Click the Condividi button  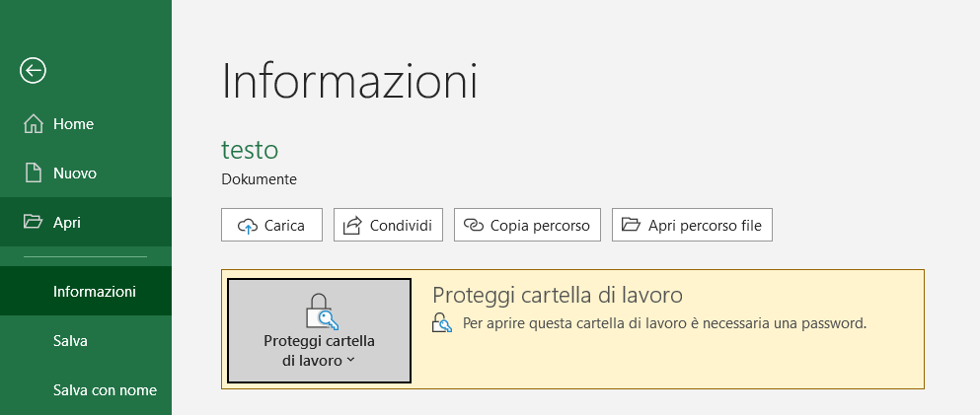pyautogui.click(x=388, y=226)
